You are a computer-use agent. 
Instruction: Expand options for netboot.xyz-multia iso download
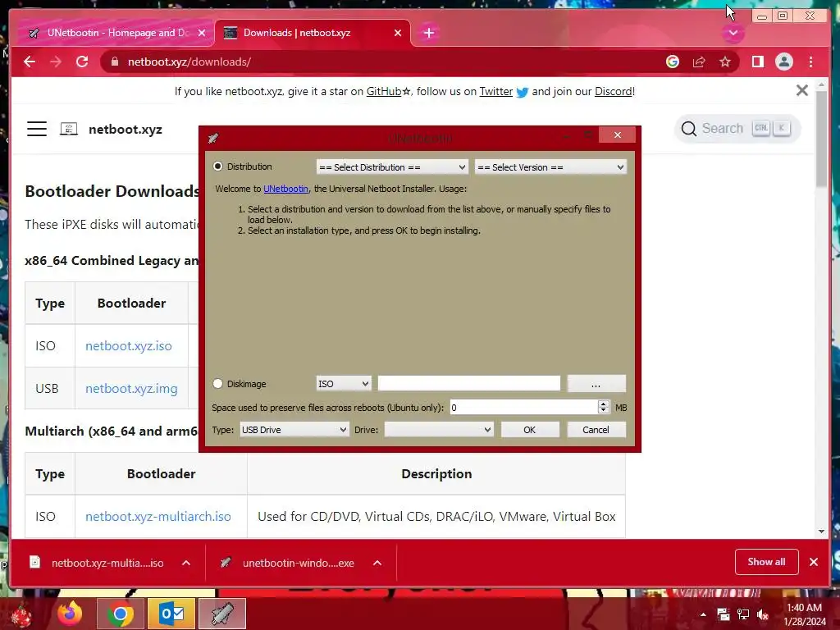(186, 563)
